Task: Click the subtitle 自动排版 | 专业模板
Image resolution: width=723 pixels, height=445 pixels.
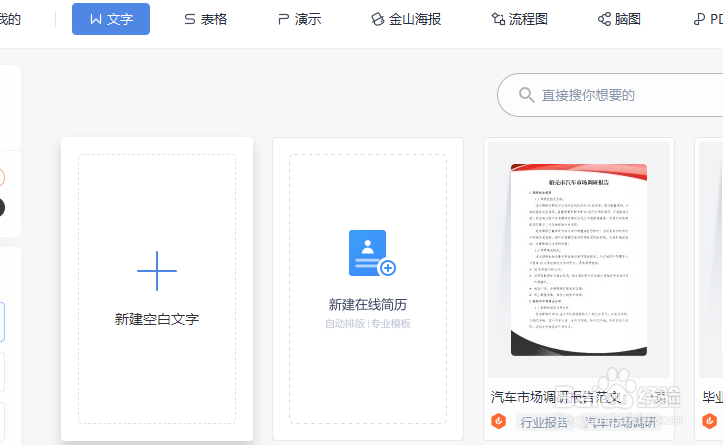Action: pos(368,324)
